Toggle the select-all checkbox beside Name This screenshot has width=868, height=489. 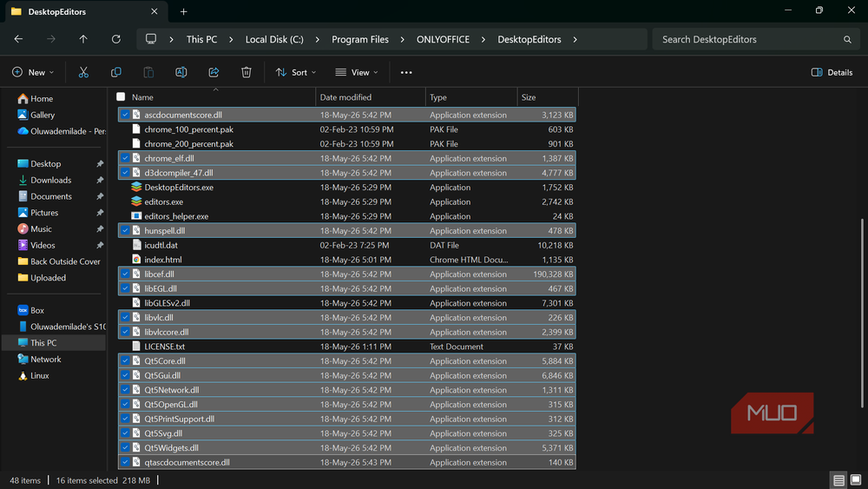(x=121, y=96)
